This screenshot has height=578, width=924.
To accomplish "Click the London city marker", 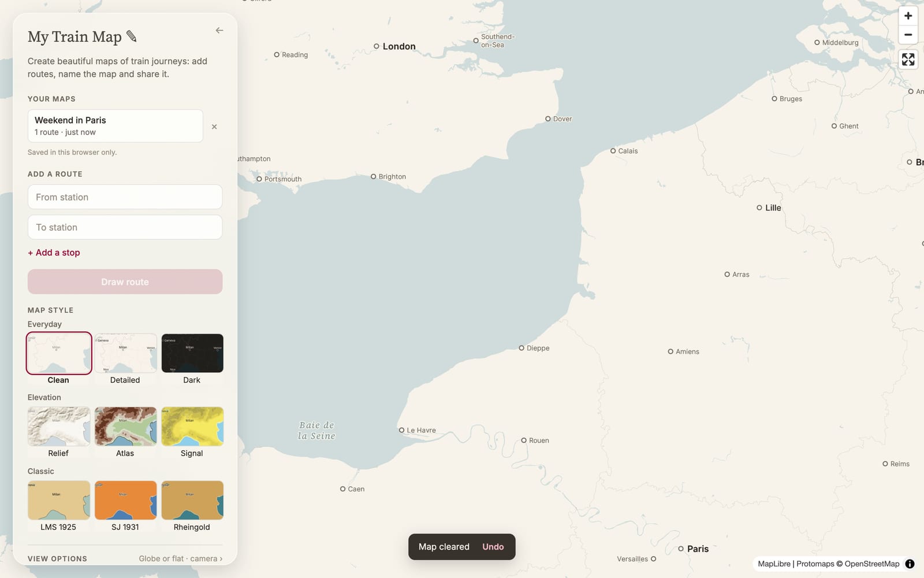I will [x=377, y=46].
